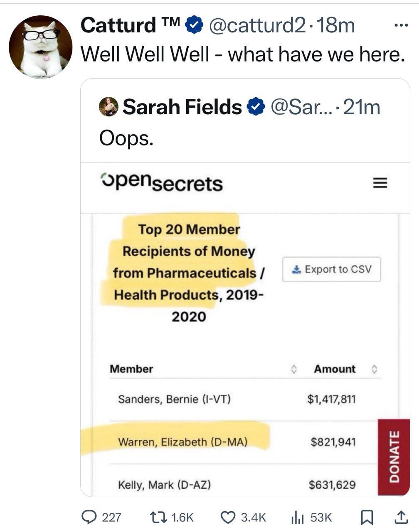Sort table by Member column arrows
Viewport: 419px width, 532px height.
tap(293, 369)
